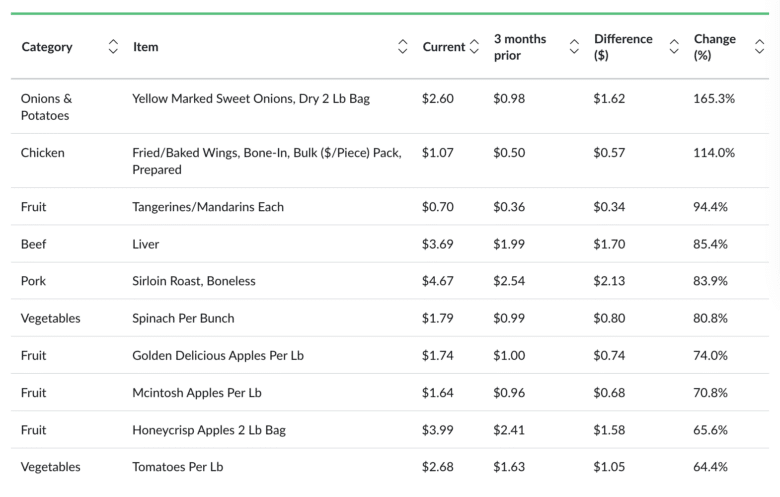Select the Sirloin Roast, Boneless row
The width and height of the screenshot is (780, 497).
(x=194, y=281)
